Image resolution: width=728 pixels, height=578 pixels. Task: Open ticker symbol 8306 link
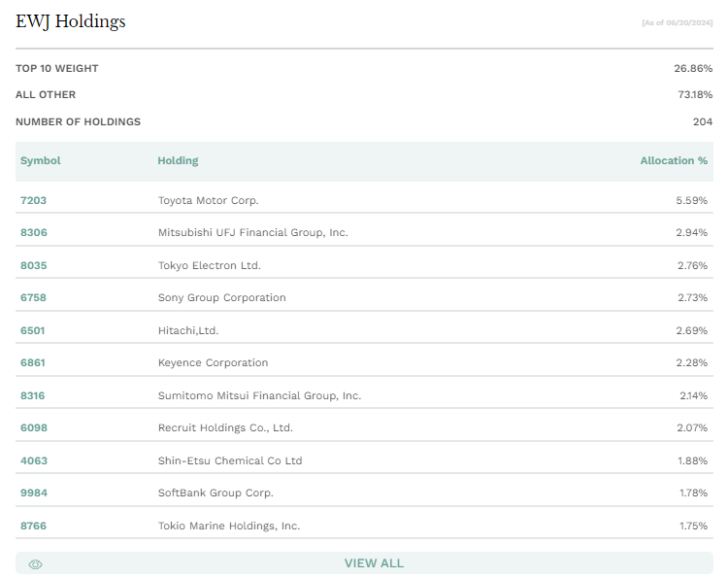click(34, 232)
